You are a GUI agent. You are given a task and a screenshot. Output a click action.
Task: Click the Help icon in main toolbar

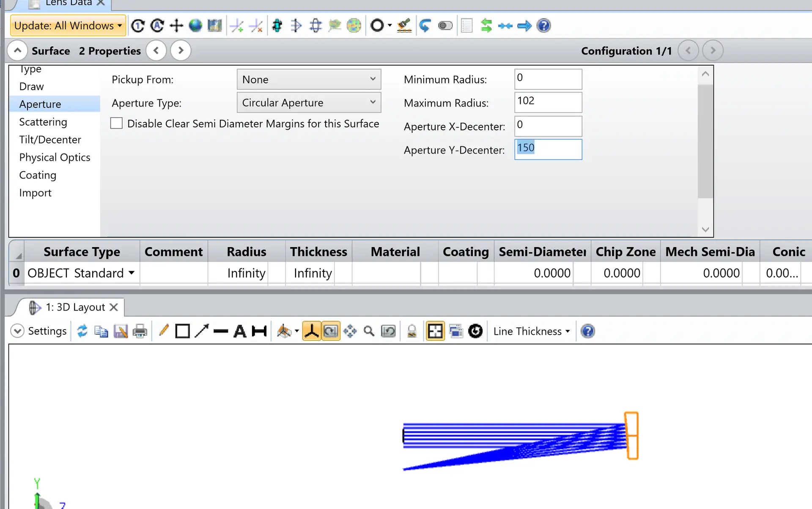click(543, 25)
